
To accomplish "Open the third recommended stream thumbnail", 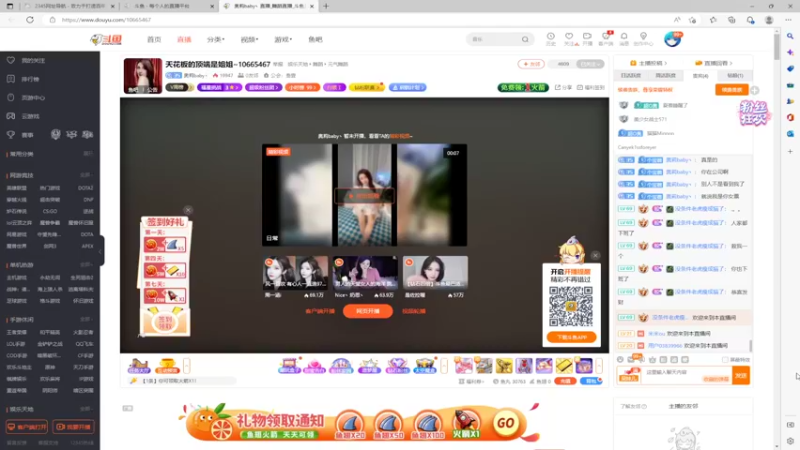I will point(435,272).
